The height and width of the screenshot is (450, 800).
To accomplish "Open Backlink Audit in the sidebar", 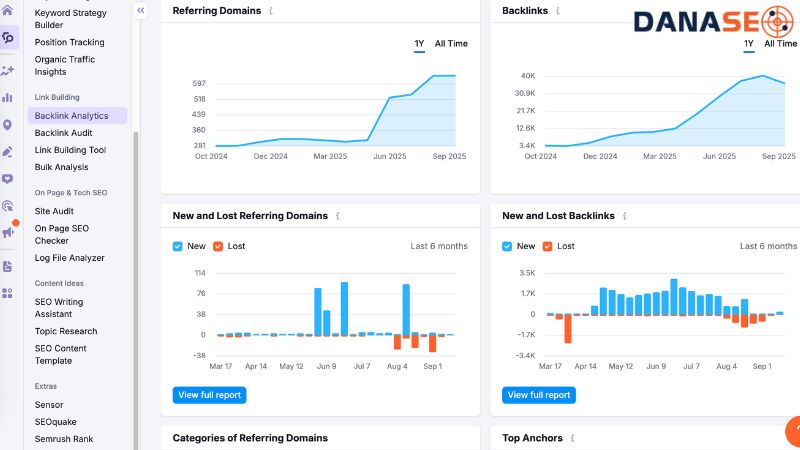I will 63,133.
